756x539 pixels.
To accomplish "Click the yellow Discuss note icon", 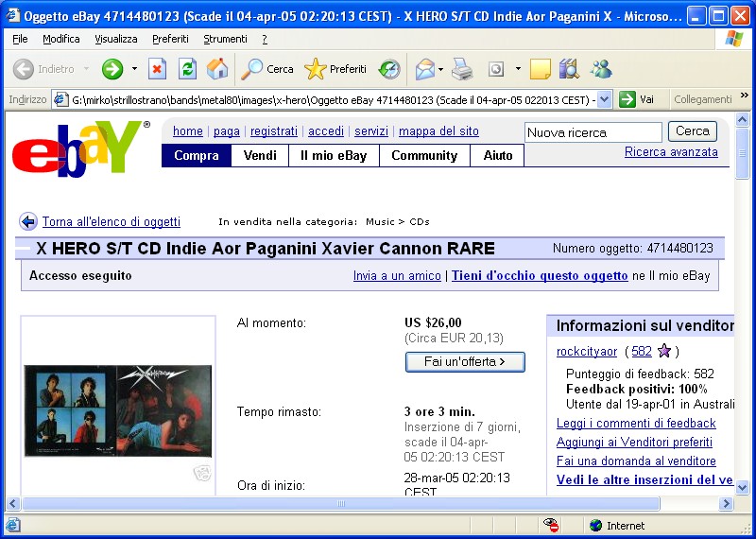I will [540, 69].
